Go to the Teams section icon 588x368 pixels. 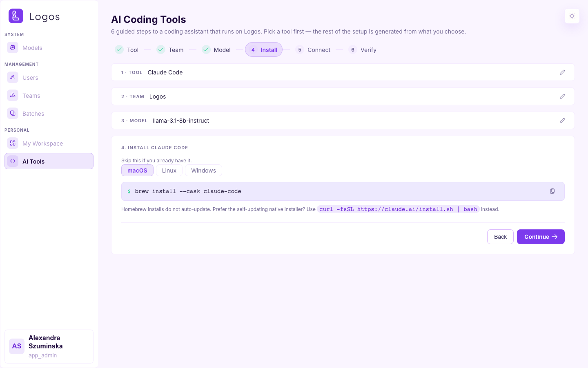[x=13, y=95]
